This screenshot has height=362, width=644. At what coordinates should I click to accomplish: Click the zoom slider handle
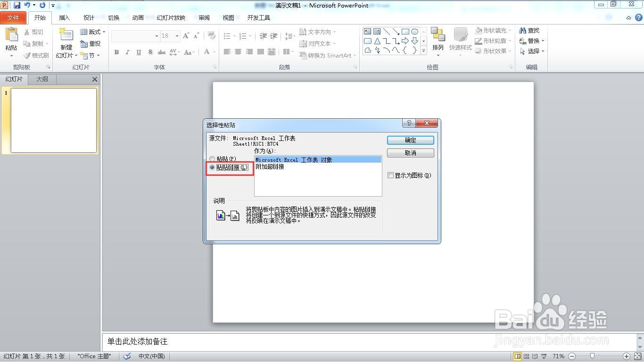point(593,356)
